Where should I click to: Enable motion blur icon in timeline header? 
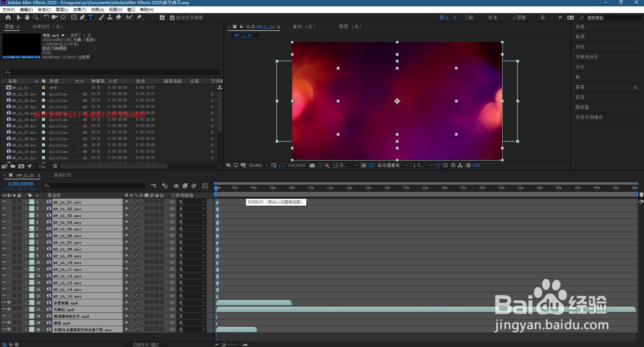pyautogui.click(x=194, y=186)
